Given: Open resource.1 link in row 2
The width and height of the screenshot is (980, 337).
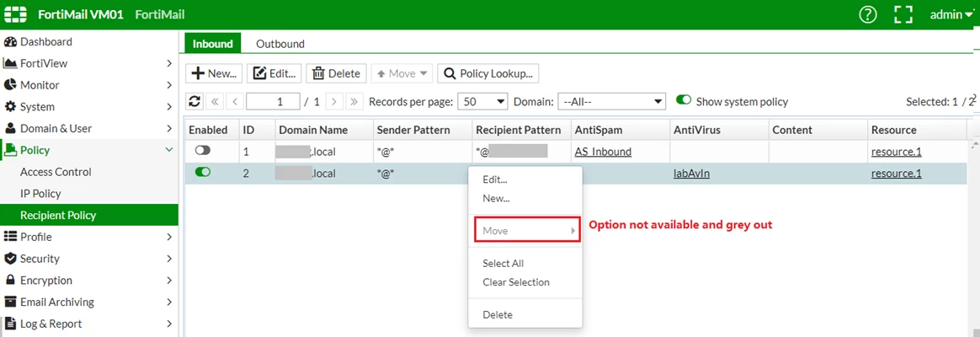Looking at the screenshot, I should [897, 174].
